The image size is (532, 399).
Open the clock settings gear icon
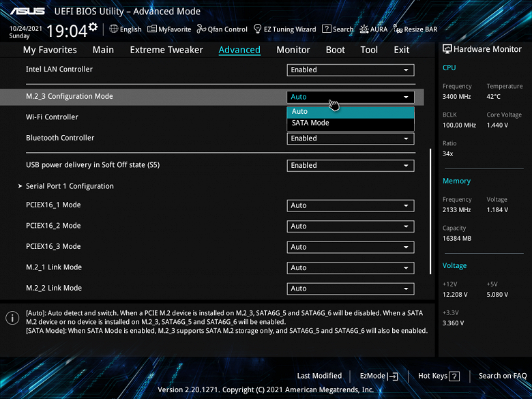tap(93, 27)
